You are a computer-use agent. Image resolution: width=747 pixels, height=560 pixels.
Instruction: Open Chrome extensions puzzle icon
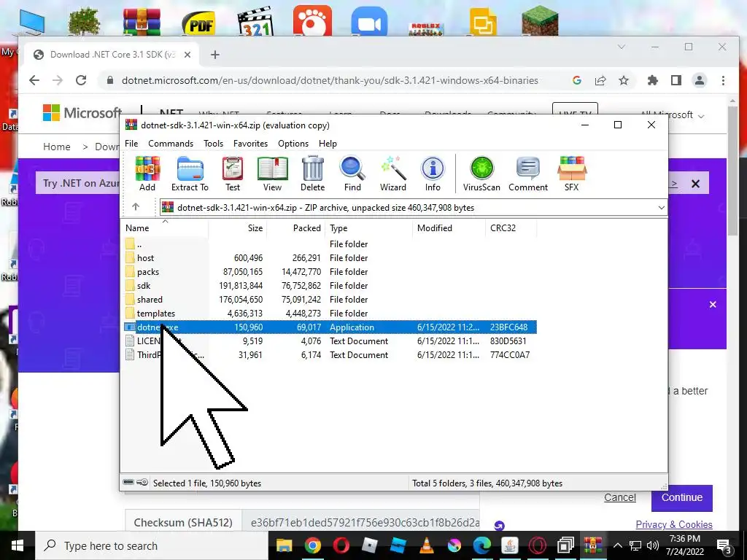click(x=653, y=80)
